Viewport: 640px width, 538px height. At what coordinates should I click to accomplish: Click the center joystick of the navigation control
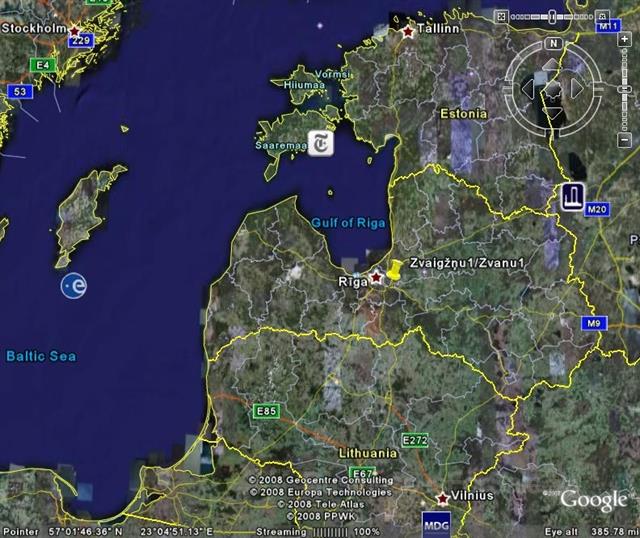pyautogui.click(x=552, y=88)
